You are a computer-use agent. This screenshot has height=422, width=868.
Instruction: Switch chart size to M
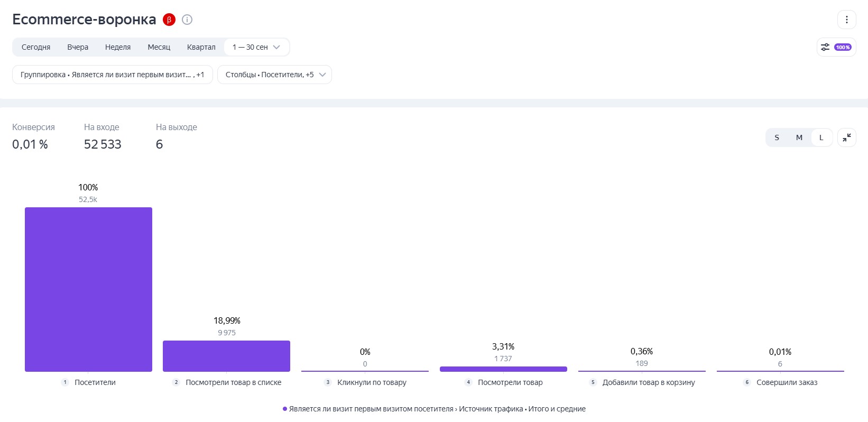(x=799, y=137)
